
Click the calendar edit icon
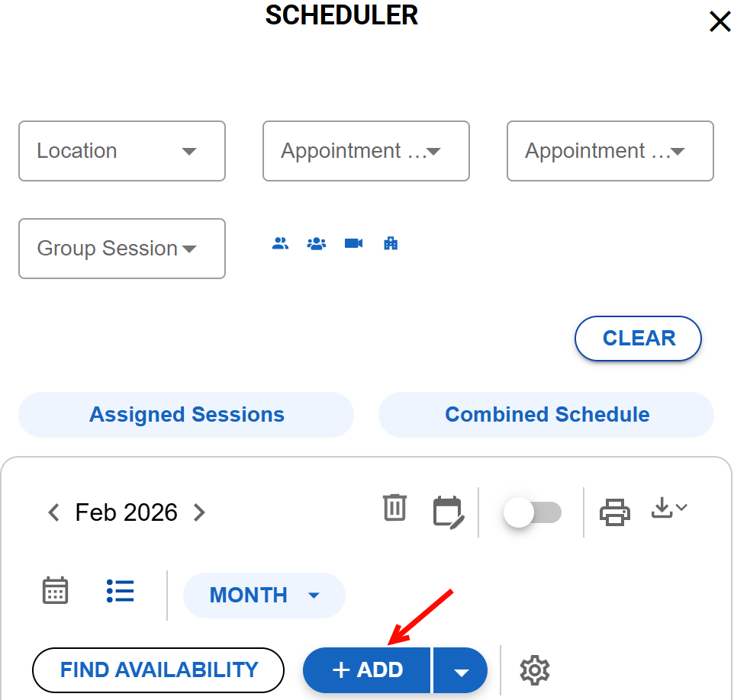pyautogui.click(x=448, y=512)
